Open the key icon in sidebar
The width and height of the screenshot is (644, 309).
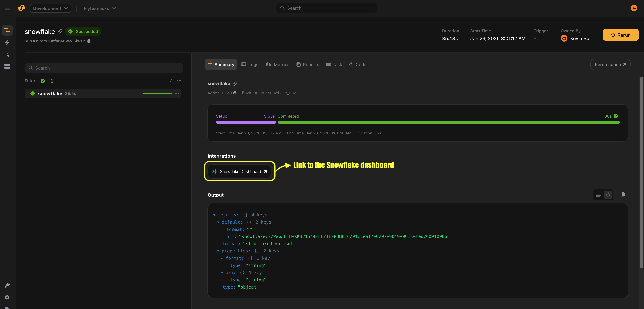pyautogui.click(x=7, y=285)
